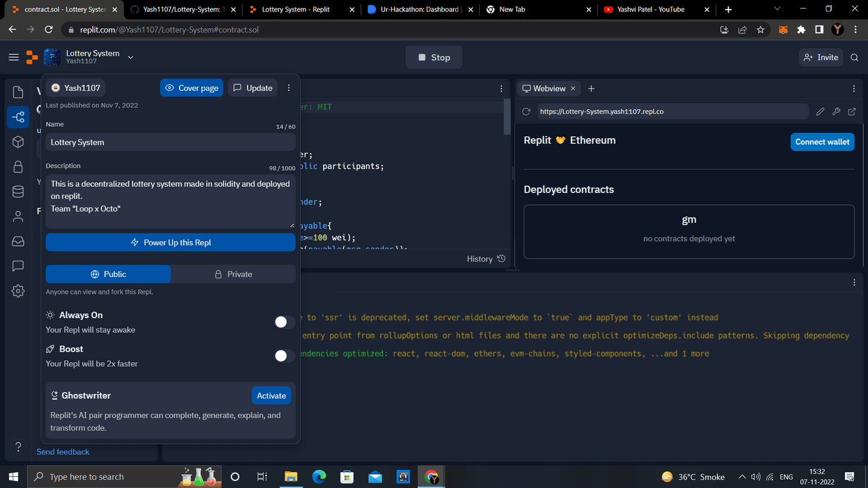Image resolution: width=868 pixels, height=488 pixels.
Task: Select Private visibility
Action: pyautogui.click(x=233, y=274)
